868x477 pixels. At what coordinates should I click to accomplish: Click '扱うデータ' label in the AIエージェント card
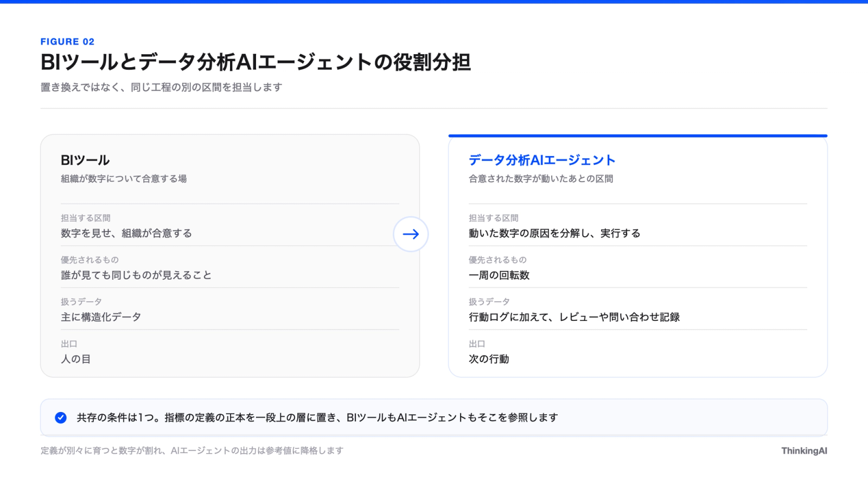(x=489, y=302)
